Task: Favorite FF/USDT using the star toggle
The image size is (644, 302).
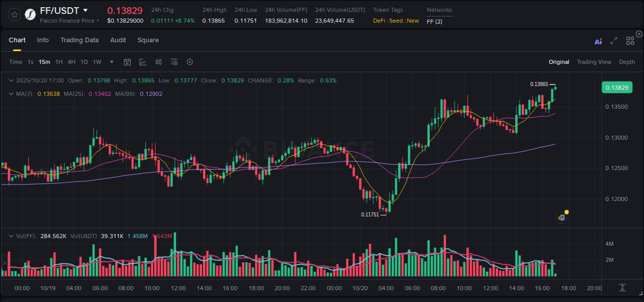Action: tap(14, 14)
